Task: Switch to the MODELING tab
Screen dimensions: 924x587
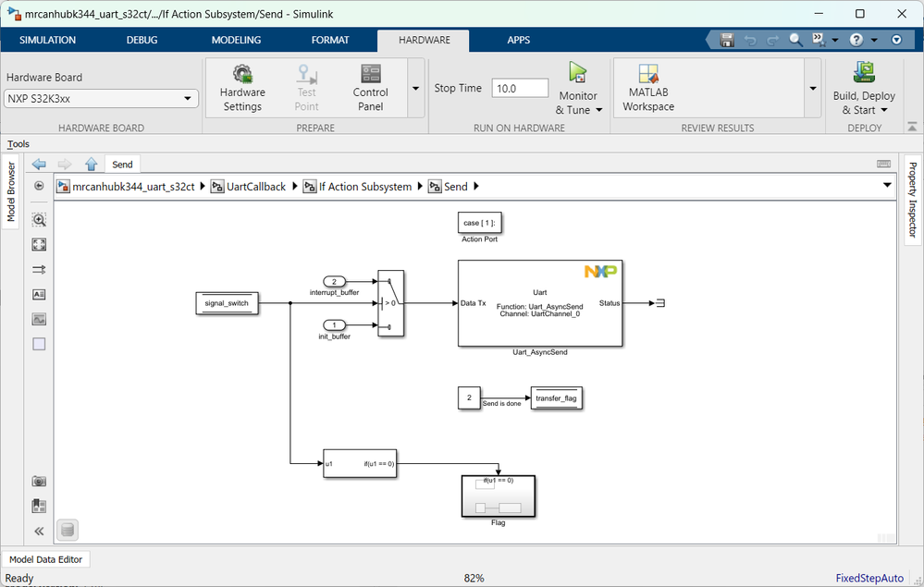Action: [x=236, y=40]
